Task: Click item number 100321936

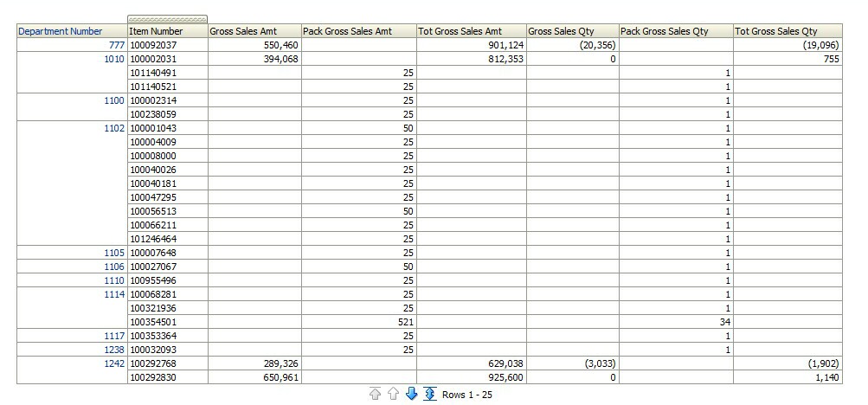Action: point(153,308)
